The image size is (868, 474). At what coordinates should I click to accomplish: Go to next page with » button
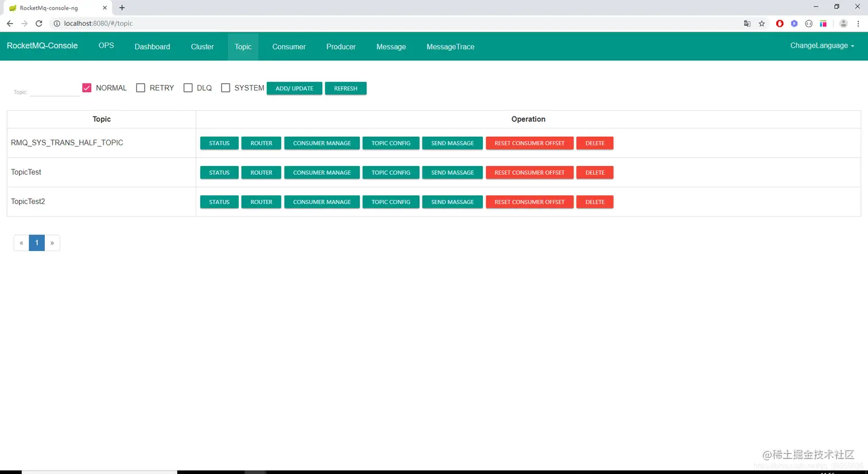click(52, 242)
